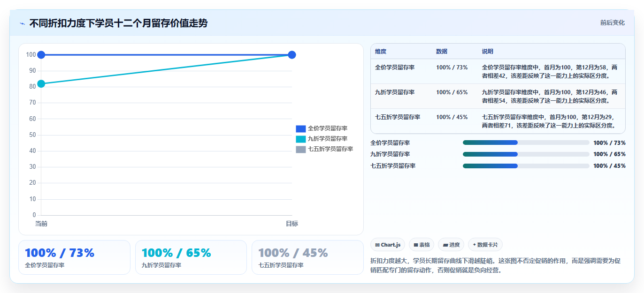Toggle the 七五折学员留存率 legend swatch
644x293 pixels.
coord(301,149)
